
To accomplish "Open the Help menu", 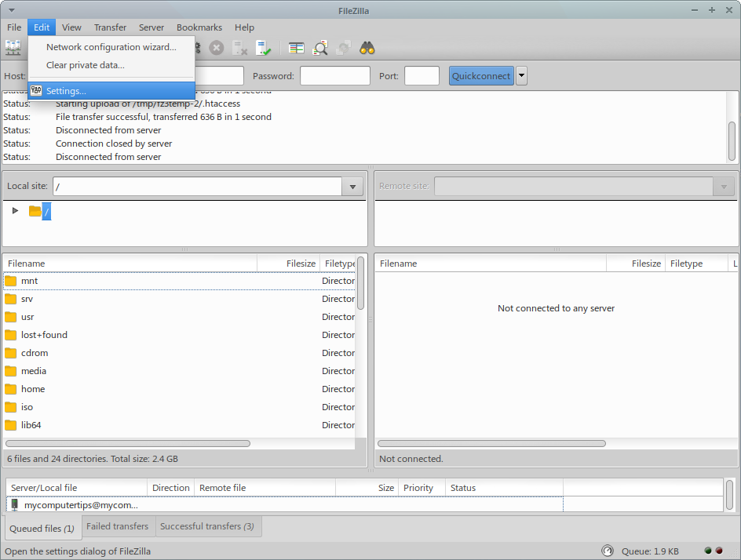I will [x=244, y=27].
